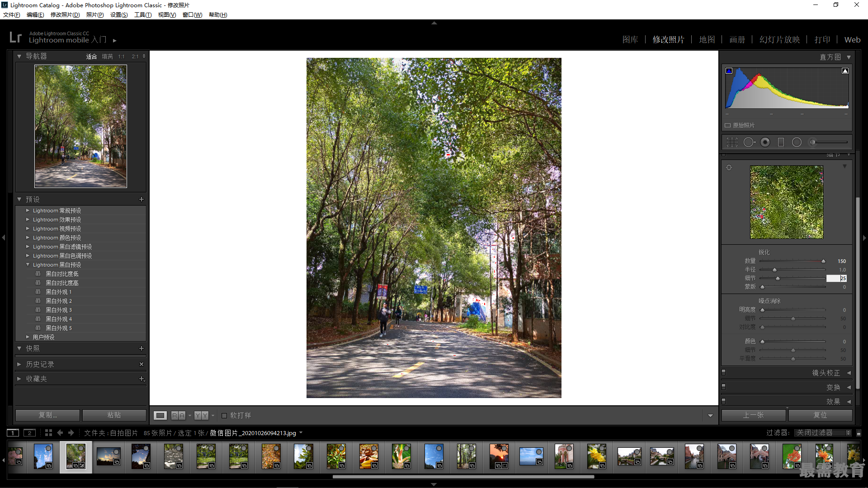Switch to the 幻灯片放映 module

[780, 40]
